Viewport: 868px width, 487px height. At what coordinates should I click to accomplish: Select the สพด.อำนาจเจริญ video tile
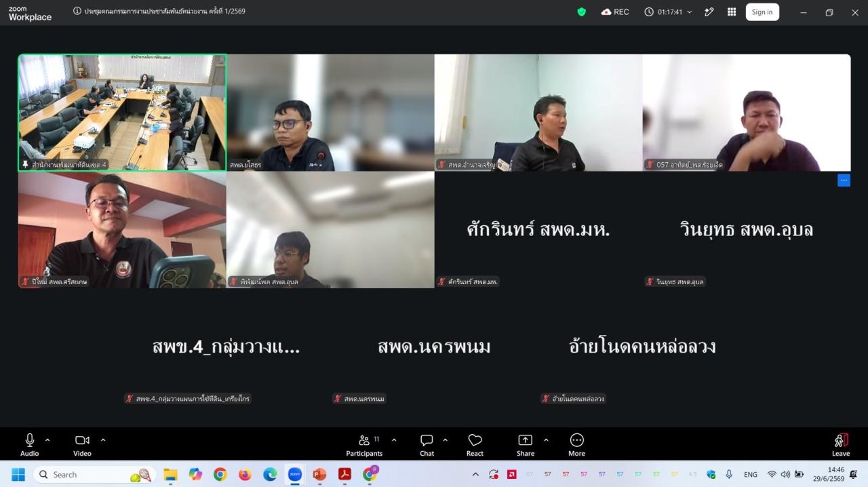click(x=538, y=113)
